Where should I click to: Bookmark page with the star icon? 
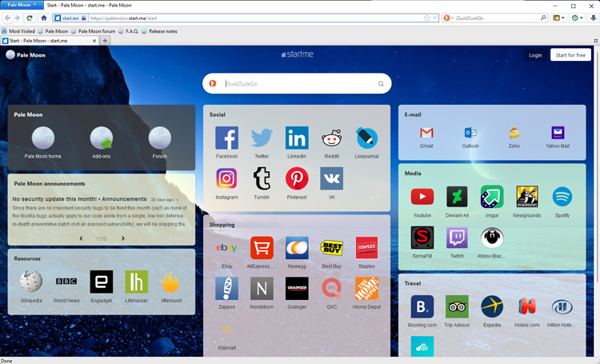[427, 18]
